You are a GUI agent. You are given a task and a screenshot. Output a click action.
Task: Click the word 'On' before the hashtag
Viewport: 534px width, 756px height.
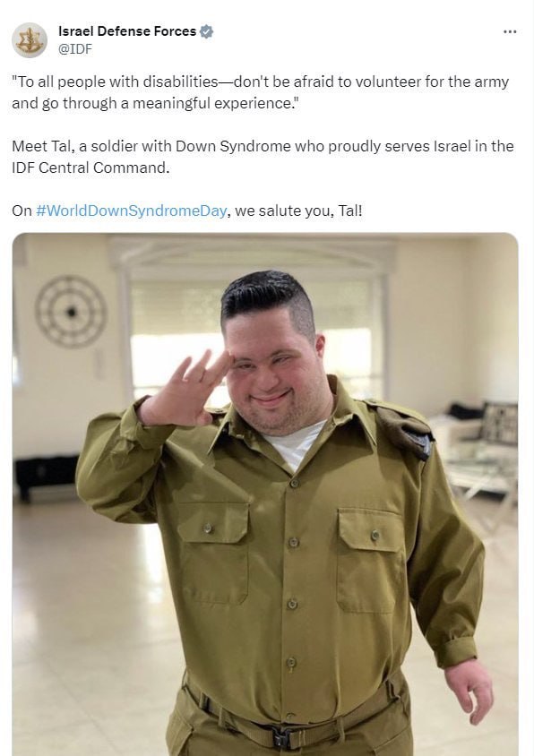click(x=22, y=210)
